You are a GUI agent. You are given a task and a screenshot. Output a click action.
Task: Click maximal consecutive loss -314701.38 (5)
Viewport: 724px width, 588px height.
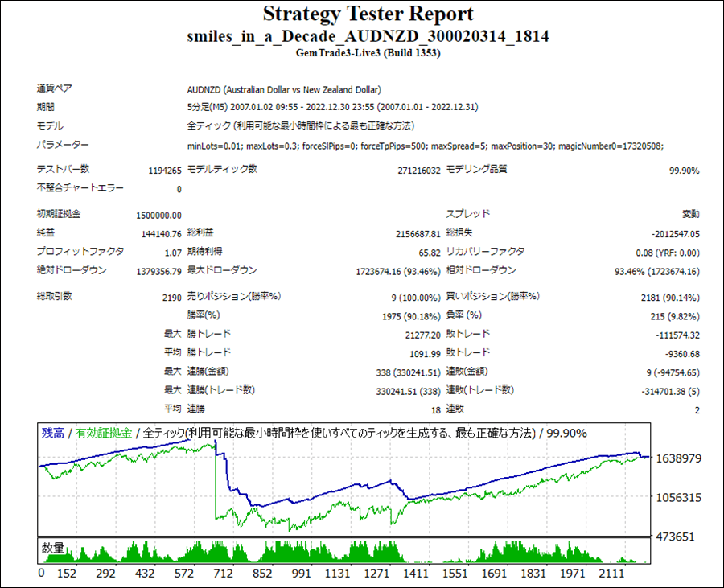point(670,392)
